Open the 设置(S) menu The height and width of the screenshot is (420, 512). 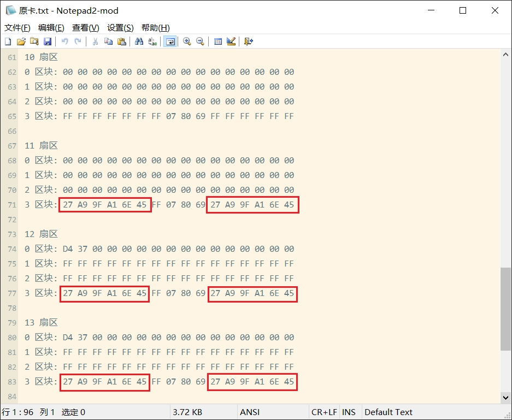(x=120, y=28)
